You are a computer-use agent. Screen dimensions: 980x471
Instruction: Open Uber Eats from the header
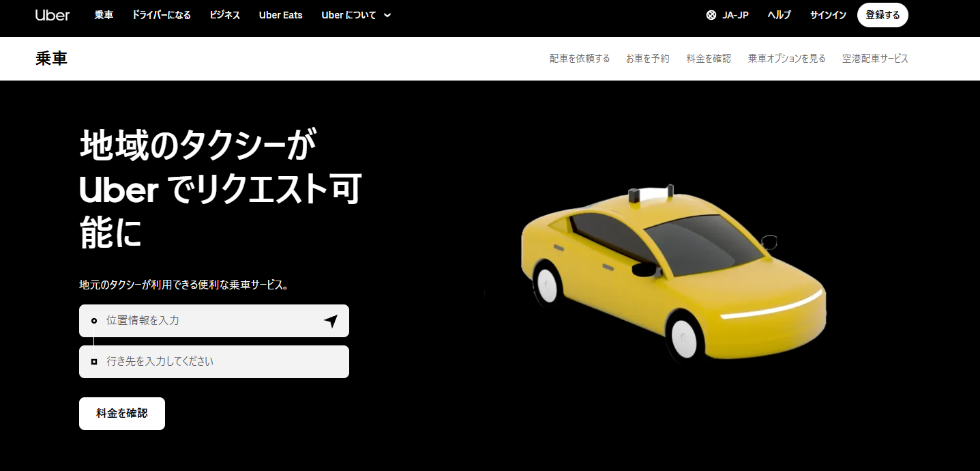(x=280, y=15)
